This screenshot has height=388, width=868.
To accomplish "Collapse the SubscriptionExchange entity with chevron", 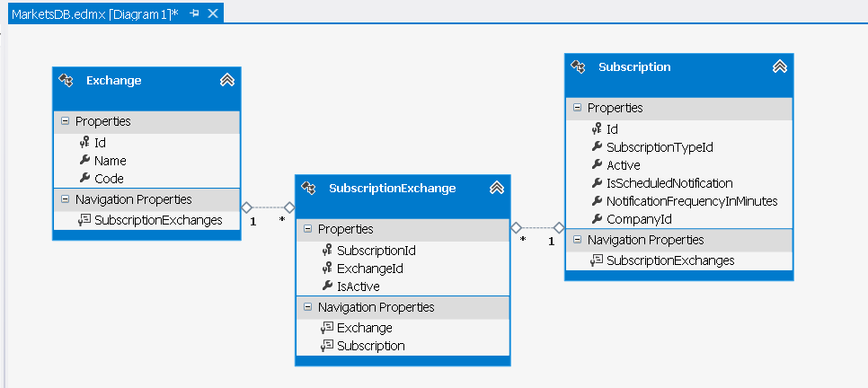I will (497, 189).
